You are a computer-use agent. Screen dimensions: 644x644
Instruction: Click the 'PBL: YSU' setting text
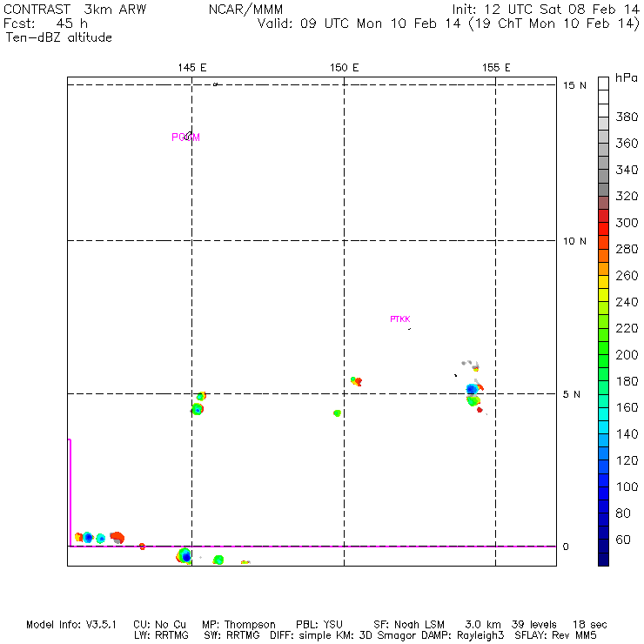pyautogui.click(x=319, y=625)
